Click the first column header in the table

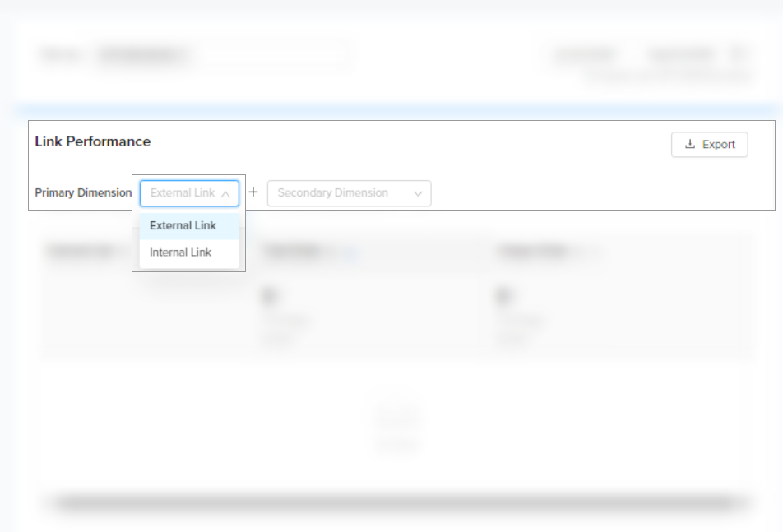pos(78,252)
